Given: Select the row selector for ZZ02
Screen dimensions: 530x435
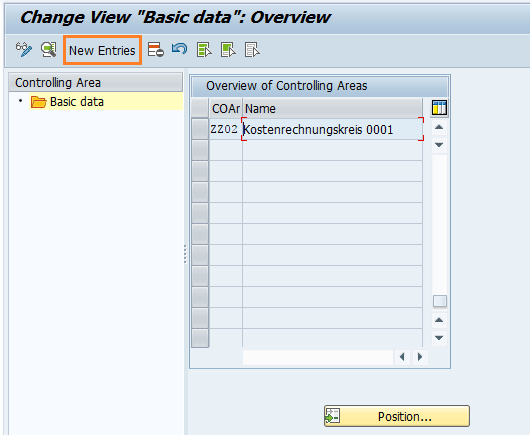Looking at the screenshot, I should [x=200, y=129].
